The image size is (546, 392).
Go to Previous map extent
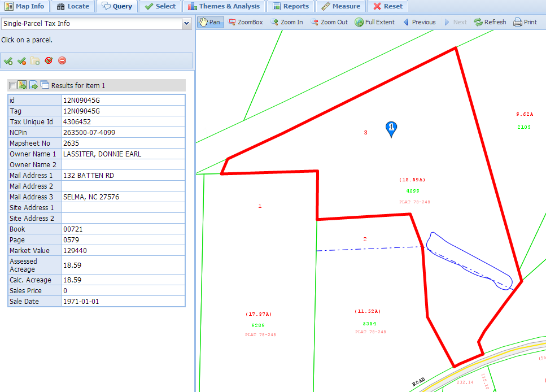pyautogui.click(x=418, y=22)
